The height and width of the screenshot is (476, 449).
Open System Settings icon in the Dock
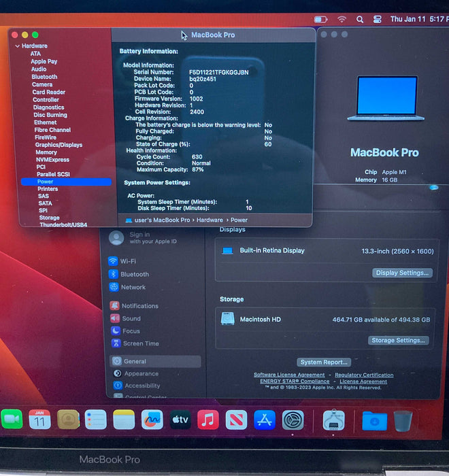293,420
